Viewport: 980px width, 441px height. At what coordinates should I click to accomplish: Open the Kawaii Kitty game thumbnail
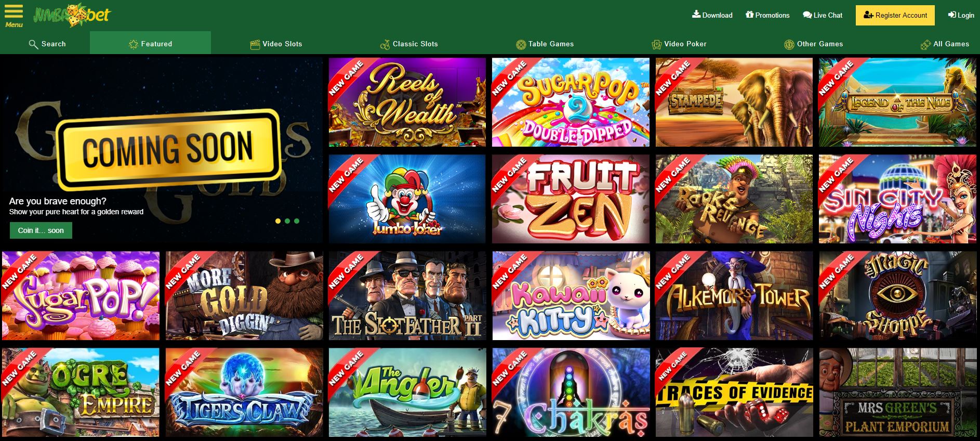[571, 295]
